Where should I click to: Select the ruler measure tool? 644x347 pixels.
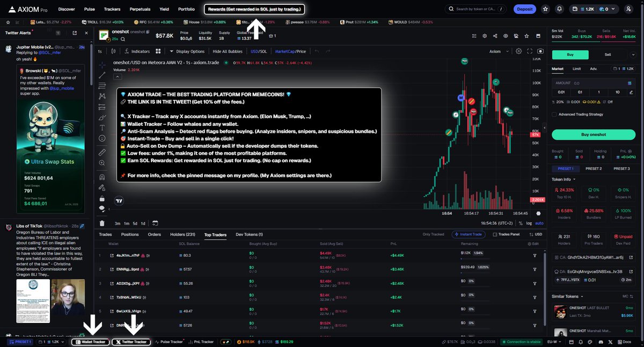pyautogui.click(x=102, y=153)
